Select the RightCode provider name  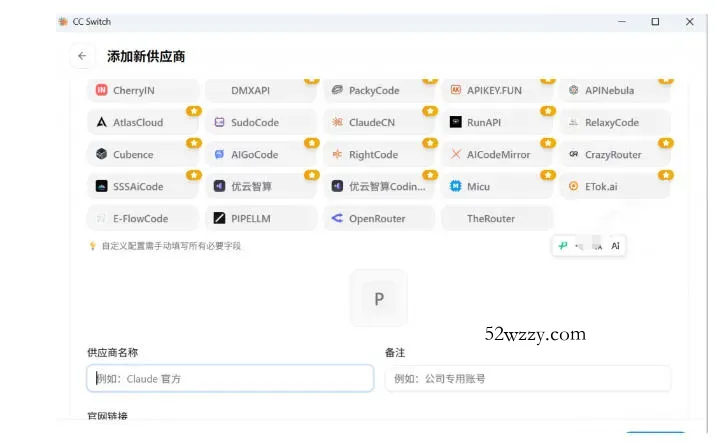click(x=373, y=155)
